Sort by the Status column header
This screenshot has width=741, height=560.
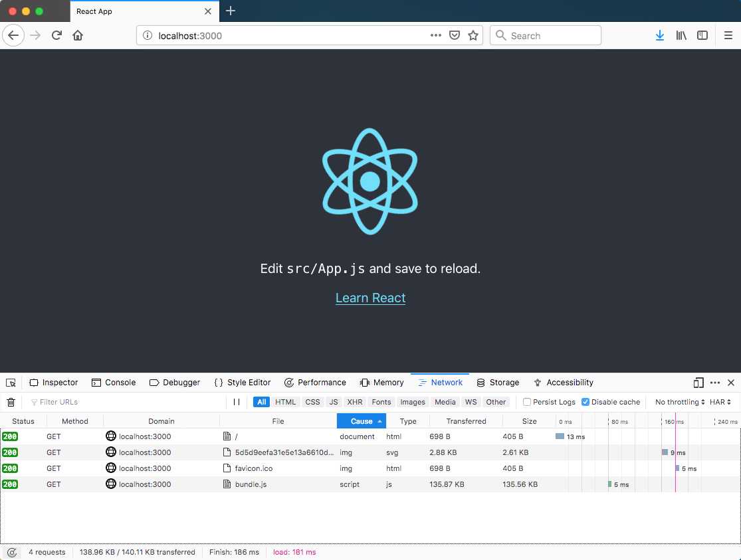coord(23,421)
